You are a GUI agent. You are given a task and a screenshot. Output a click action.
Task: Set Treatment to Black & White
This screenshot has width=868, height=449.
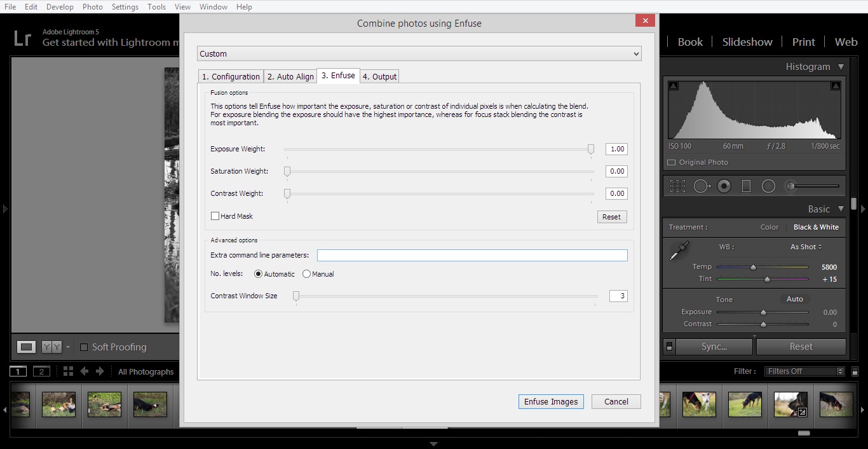click(x=816, y=227)
